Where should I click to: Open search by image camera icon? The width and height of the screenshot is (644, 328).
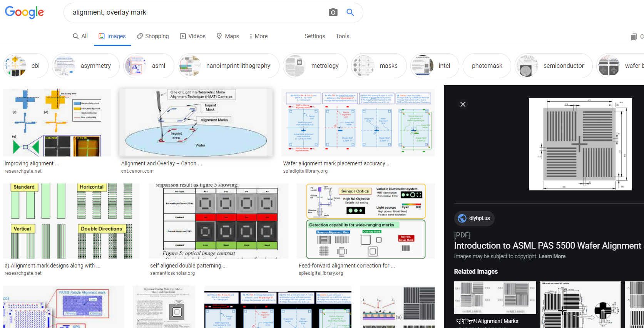pyautogui.click(x=333, y=12)
